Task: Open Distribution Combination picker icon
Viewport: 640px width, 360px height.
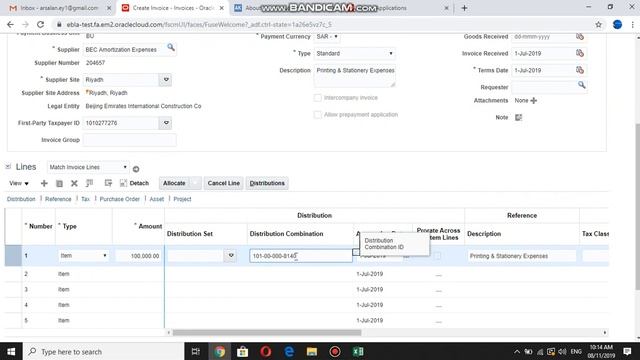Action: [356, 252]
